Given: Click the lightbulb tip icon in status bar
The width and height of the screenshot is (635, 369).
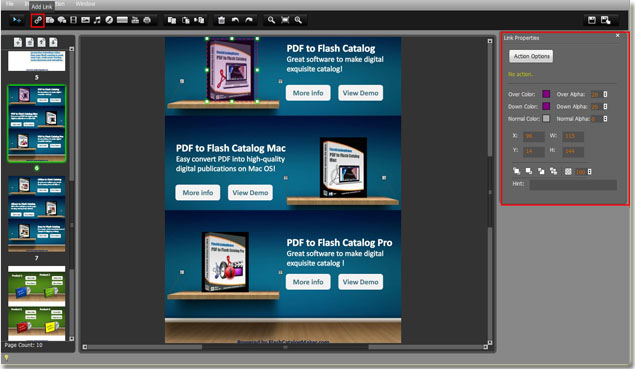Looking at the screenshot, I should tap(6, 357).
